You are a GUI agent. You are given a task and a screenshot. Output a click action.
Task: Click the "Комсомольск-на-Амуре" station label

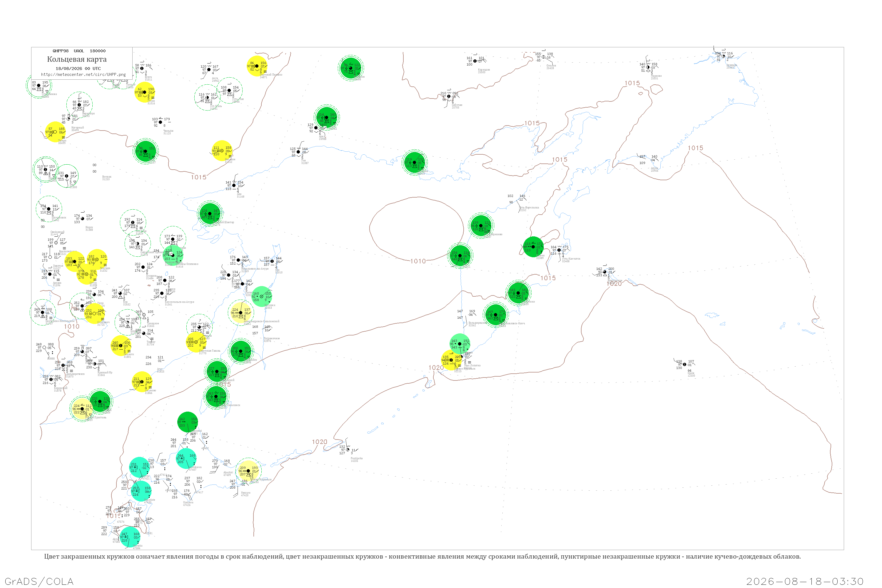click(x=179, y=302)
